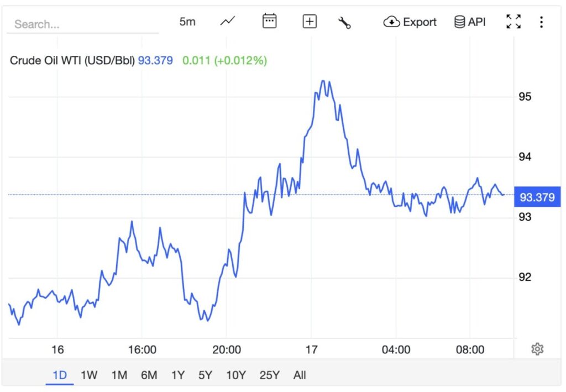
Task: Click the plus icon to add comparison
Action: (x=310, y=22)
